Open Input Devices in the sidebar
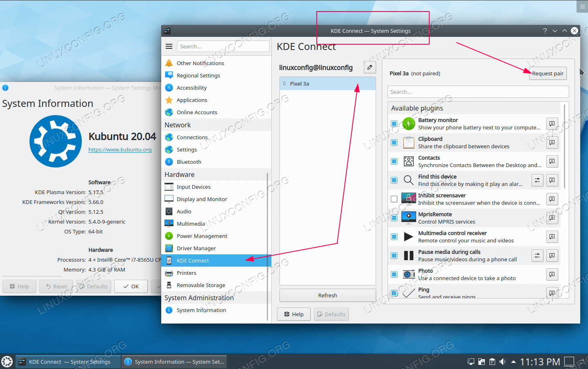The image size is (588, 369). [214, 187]
